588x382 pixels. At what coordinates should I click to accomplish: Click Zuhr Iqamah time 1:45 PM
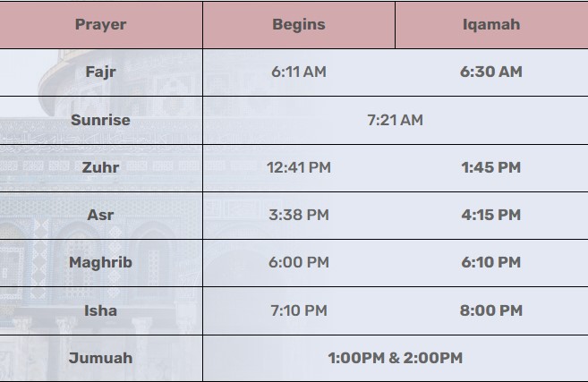coord(490,167)
